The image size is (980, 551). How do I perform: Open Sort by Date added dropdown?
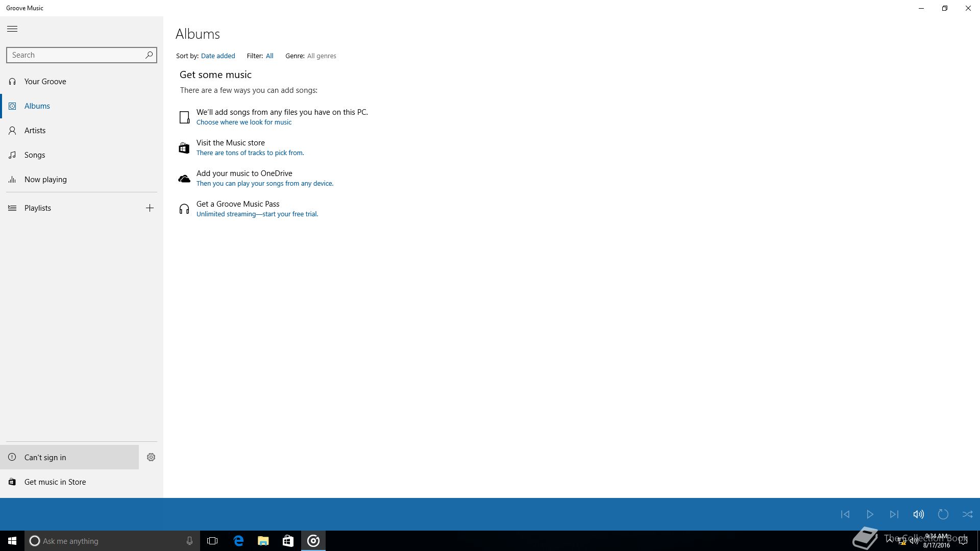pyautogui.click(x=218, y=56)
